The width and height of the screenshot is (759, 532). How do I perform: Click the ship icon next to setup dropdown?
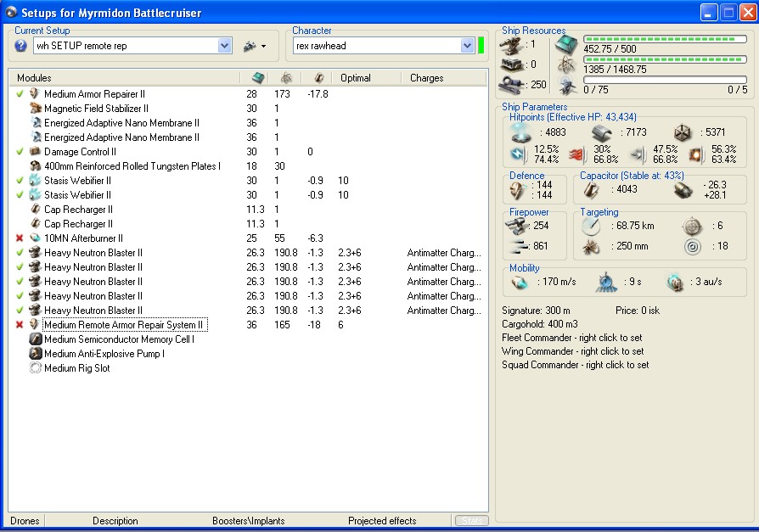click(250, 46)
